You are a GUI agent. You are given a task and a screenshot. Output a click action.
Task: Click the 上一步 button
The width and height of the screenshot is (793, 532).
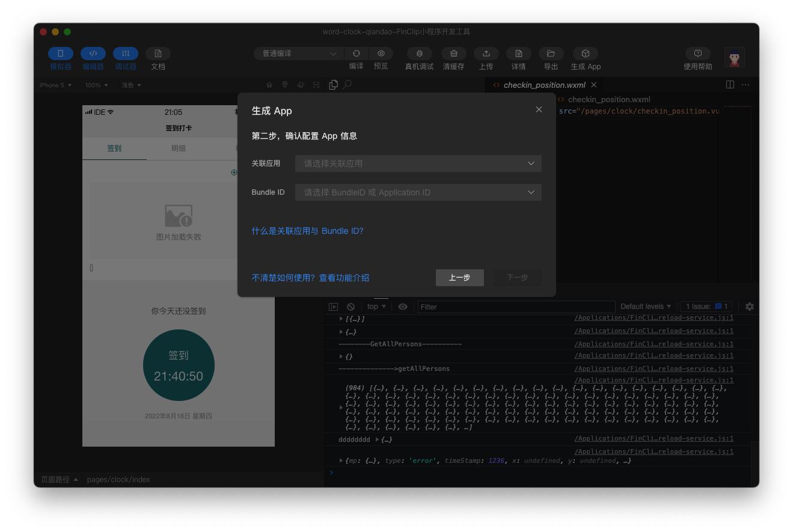(459, 278)
